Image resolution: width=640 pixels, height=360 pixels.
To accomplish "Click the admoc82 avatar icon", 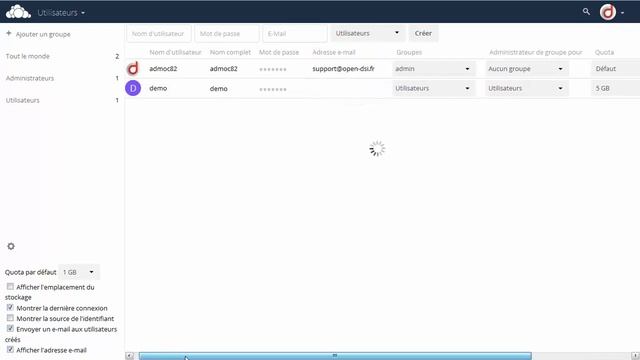I will pyautogui.click(x=133, y=69).
